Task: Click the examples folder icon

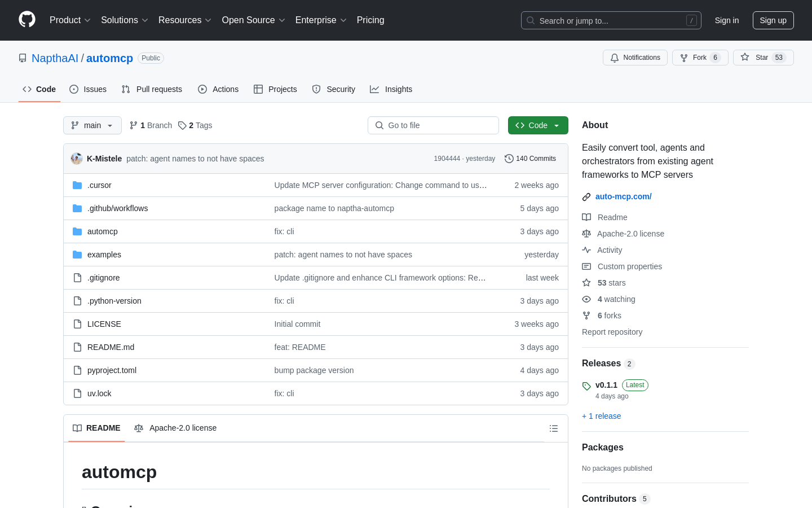Action: (x=77, y=255)
